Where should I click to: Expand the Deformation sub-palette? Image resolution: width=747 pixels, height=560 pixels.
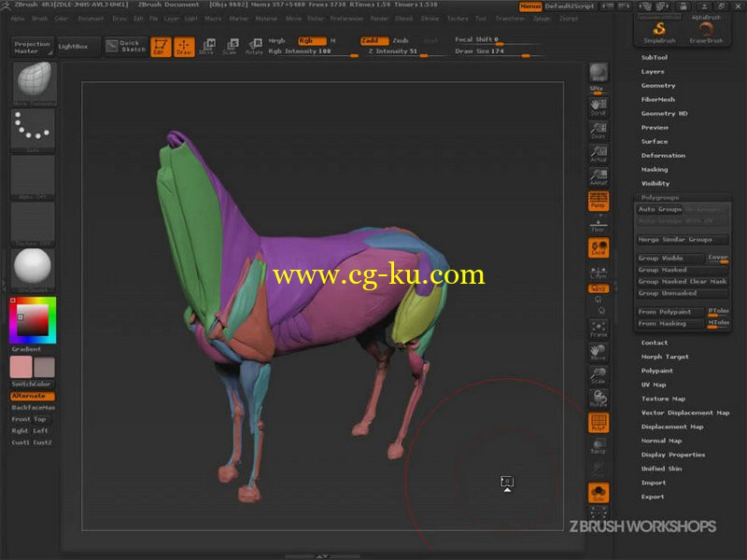coord(663,155)
